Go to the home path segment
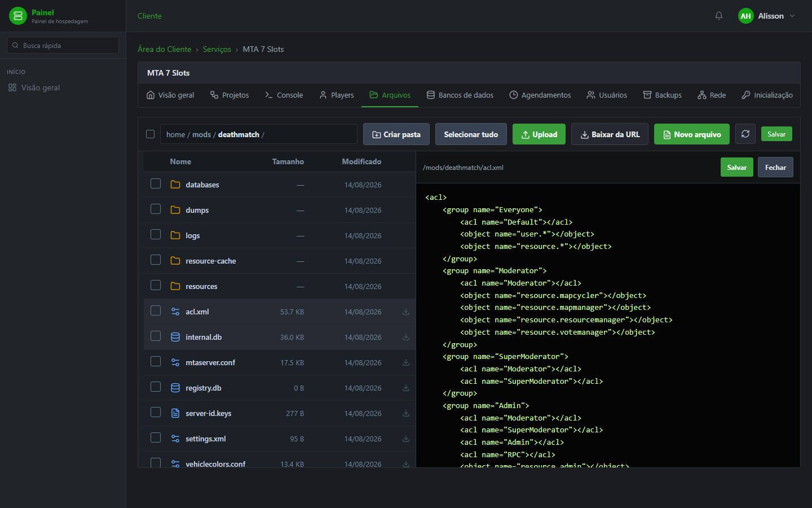This screenshot has height=508, width=812. (x=175, y=134)
